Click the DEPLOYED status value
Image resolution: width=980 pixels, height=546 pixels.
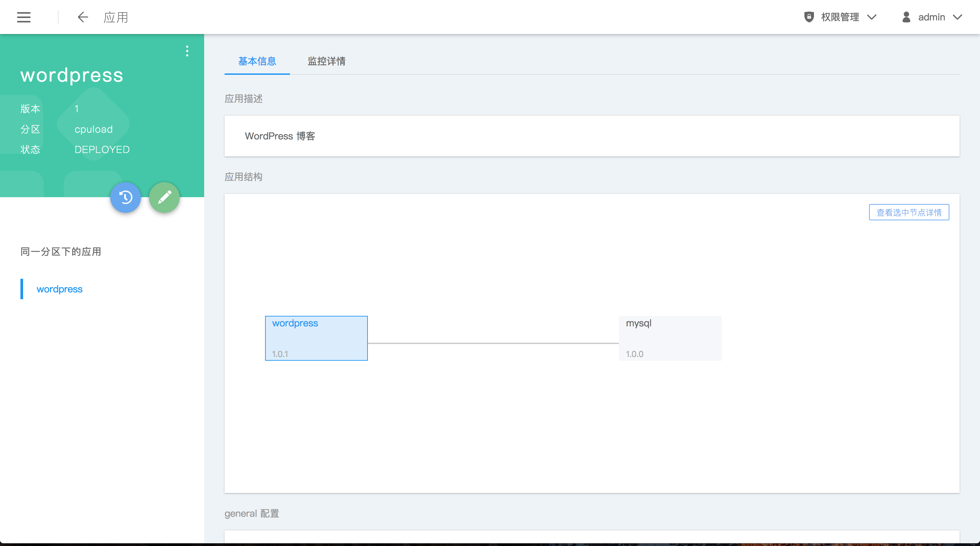102,150
